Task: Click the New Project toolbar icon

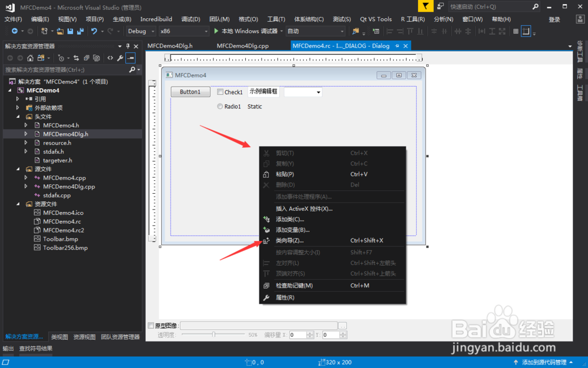Action: click(44, 31)
